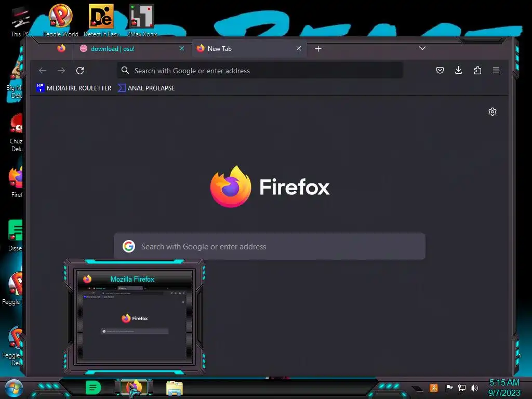
Task: Save to Pocket icon in toolbar
Action: tap(440, 70)
